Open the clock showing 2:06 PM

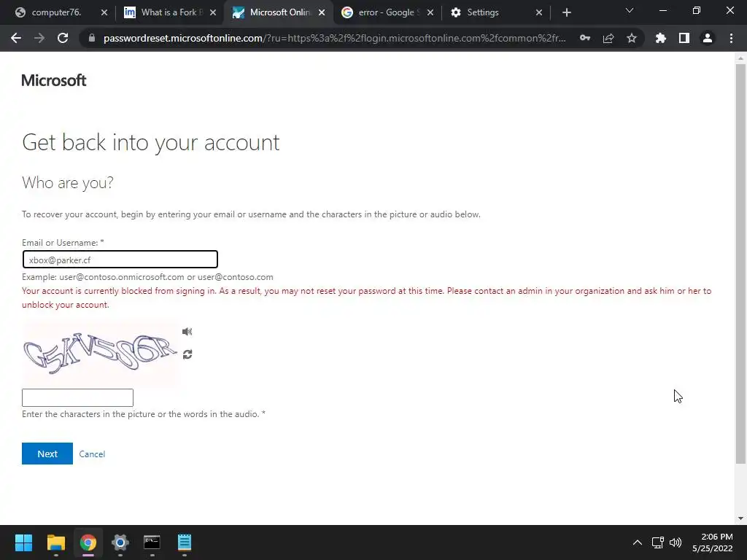pyautogui.click(x=712, y=542)
